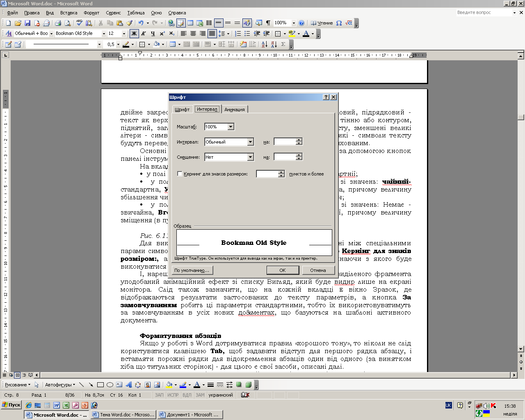
Task: Open the font size 12 dropdown
Action: pos(124,34)
